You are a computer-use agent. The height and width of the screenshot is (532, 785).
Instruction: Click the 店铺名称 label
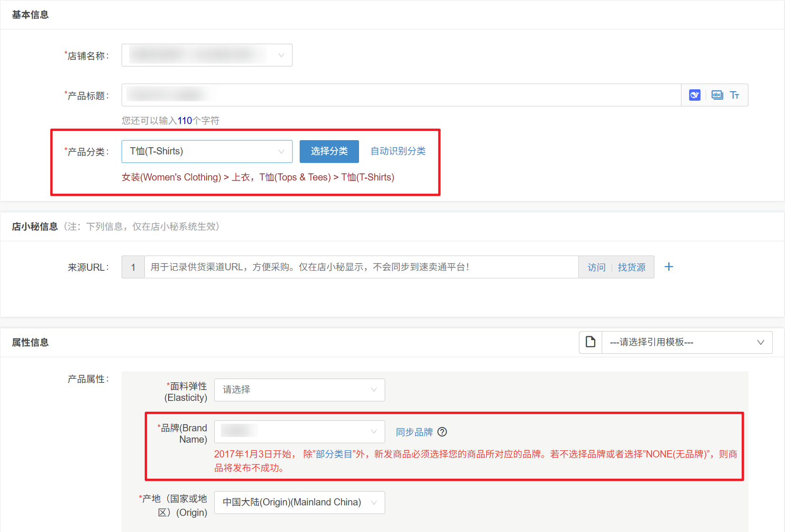tap(87, 56)
